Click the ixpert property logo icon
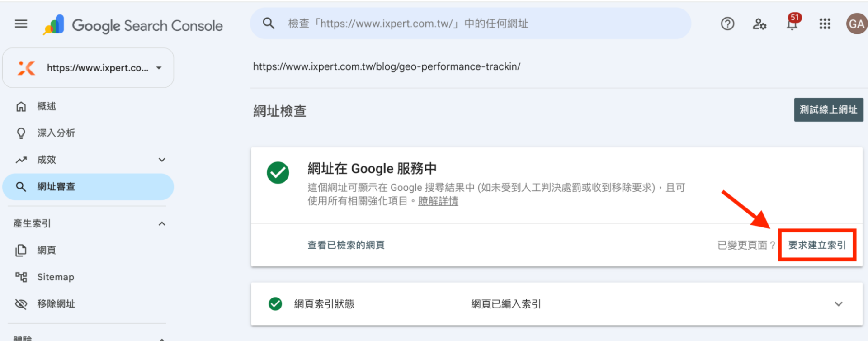This screenshot has width=868, height=341. (x=26, y=68)
